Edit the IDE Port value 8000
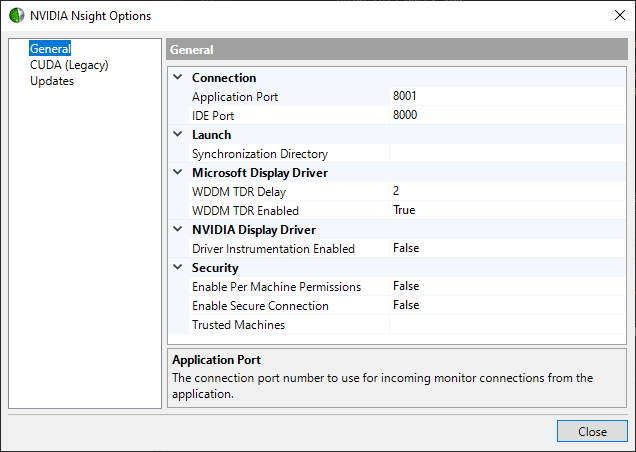The height and width of the screenshot is (452, 636). tap(507, 115)
